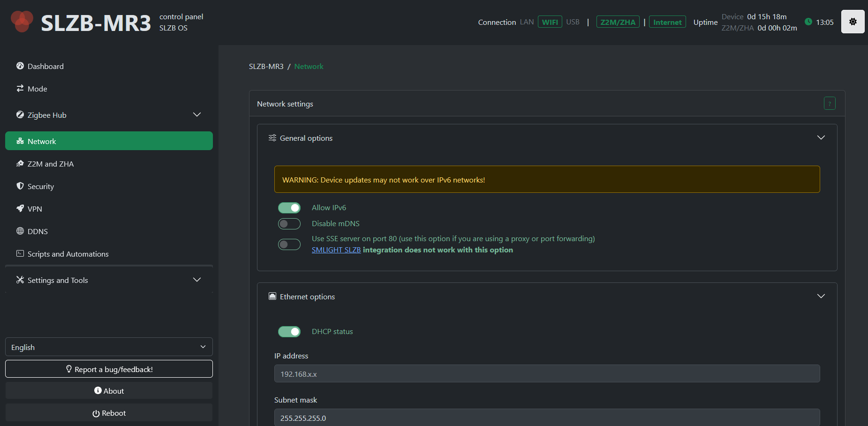Screen dimensions: 868x426
Task: Click the help question mark icon
Action: click(829, 103)
